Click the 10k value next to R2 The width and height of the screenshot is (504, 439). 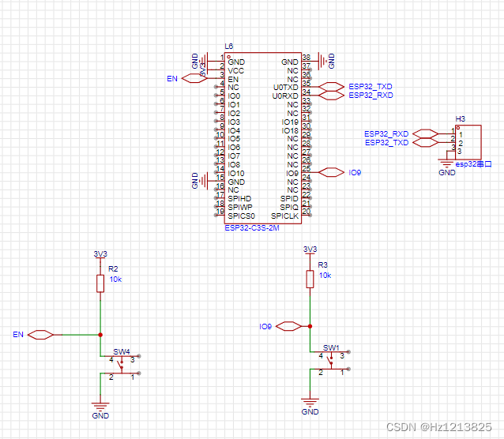pyautogui.click(x=115, y=280)
